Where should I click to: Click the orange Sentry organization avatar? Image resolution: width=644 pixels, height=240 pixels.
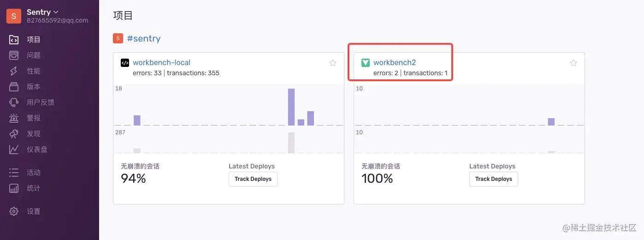tap(13, 16)
